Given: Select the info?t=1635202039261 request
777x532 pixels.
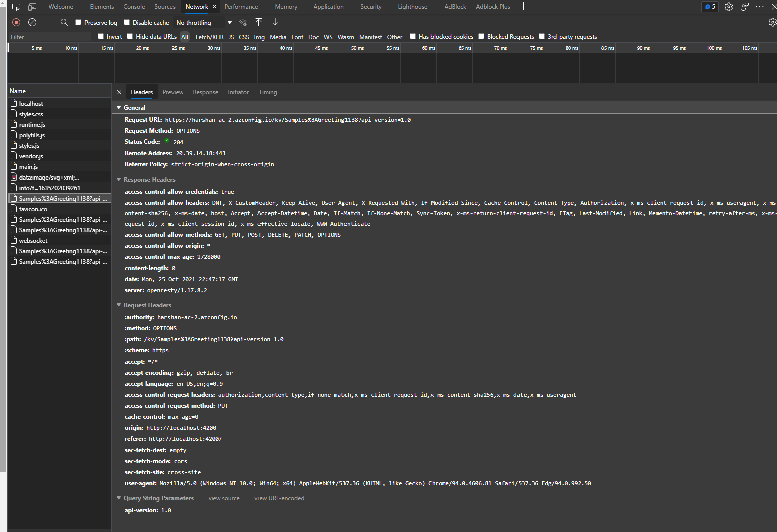Looking at the screenshot, I should click(x=59, y=188).
